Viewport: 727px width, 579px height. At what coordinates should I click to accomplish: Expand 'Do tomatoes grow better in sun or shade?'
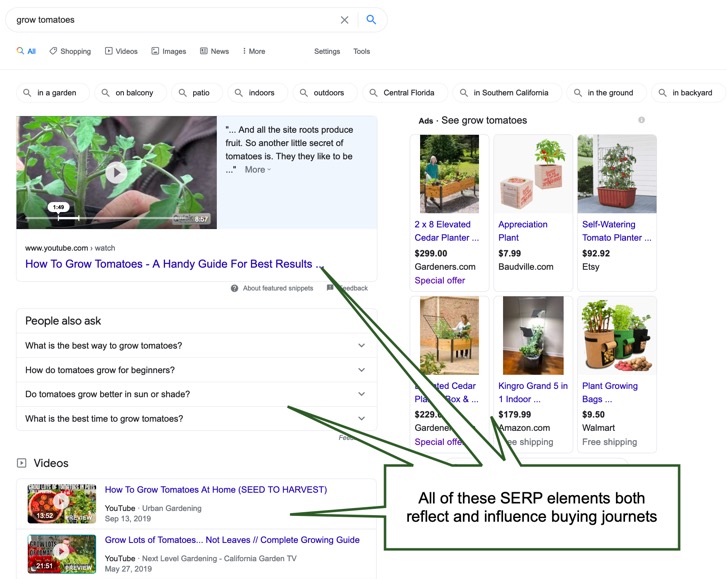coord(196,394)
